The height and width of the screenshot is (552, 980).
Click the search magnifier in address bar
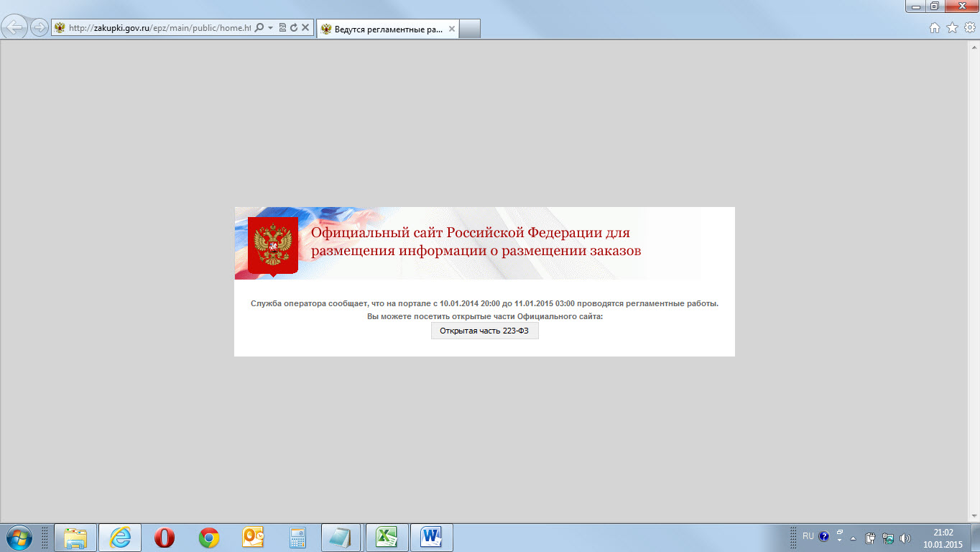[259, 28]
